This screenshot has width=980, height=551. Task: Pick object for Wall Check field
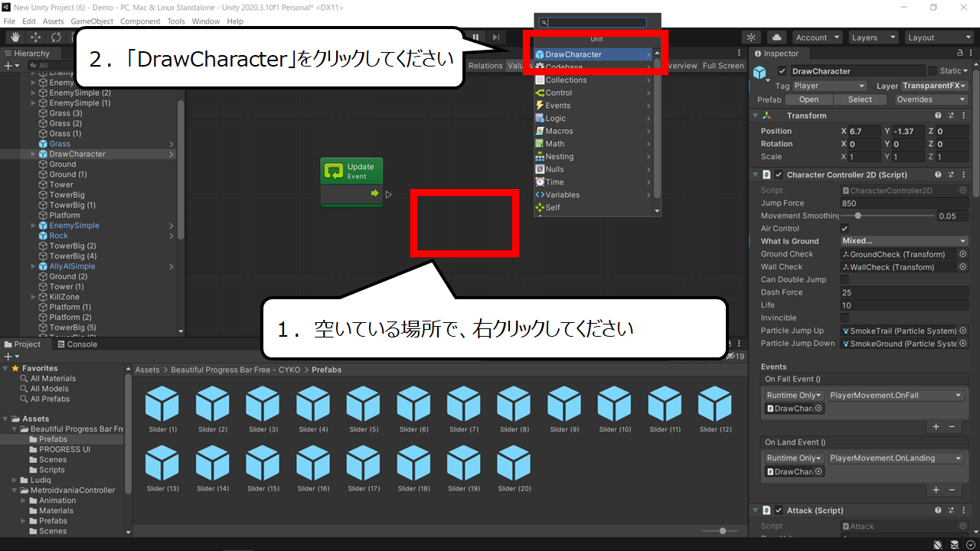coord(962,267)
